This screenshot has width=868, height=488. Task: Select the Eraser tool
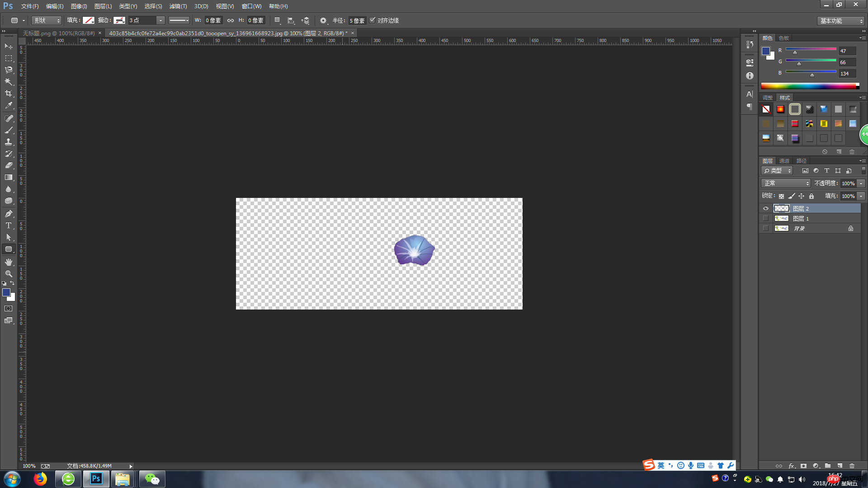tap(8, 166)
